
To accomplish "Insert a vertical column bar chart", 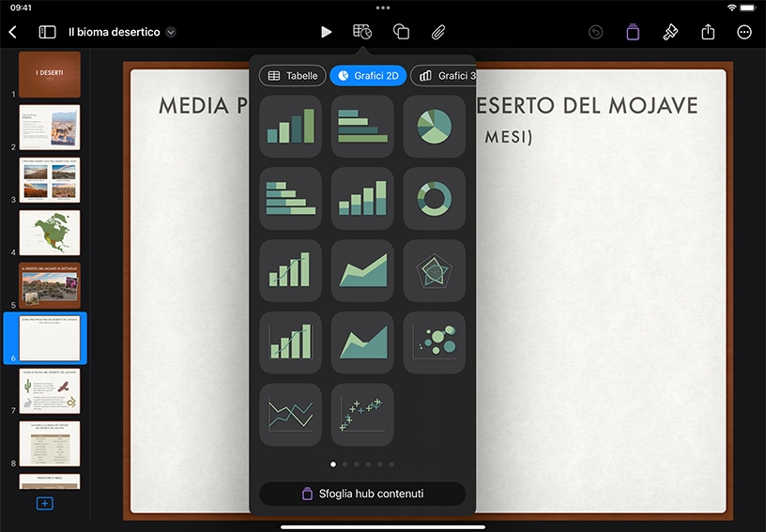I will (291, 127).
